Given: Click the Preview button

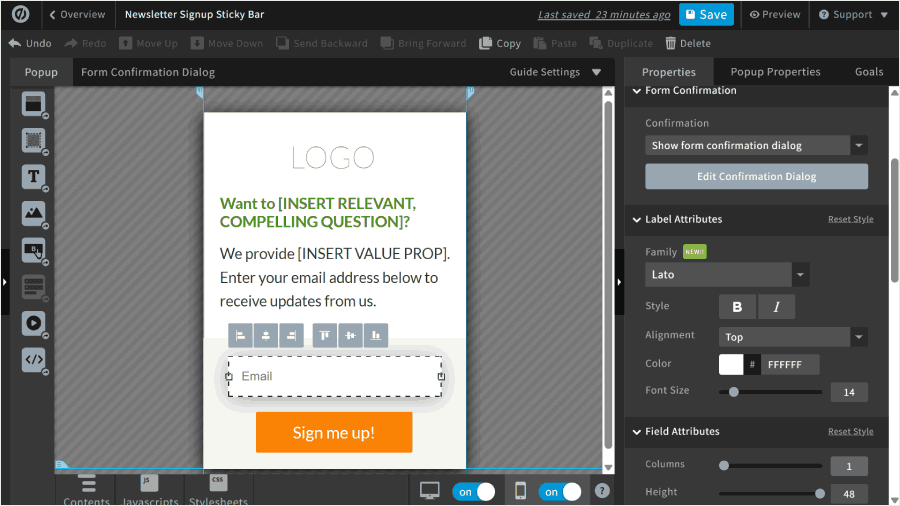Looking at the screenshot, I should tap(775, 14).
